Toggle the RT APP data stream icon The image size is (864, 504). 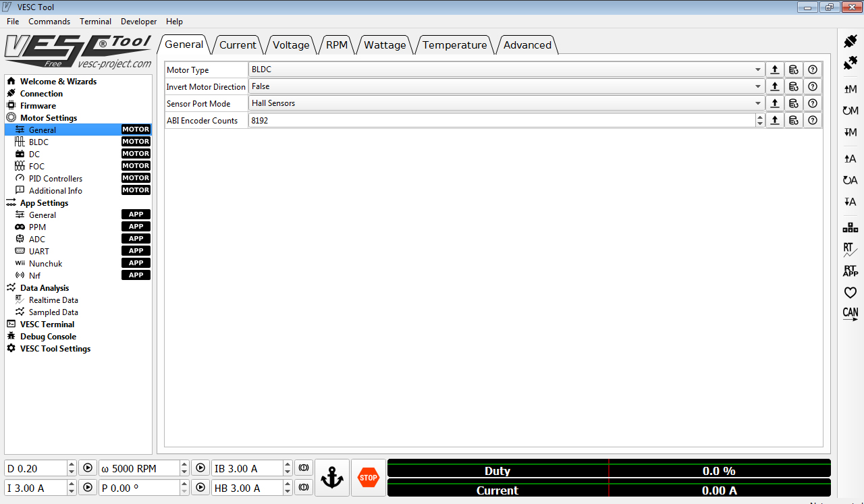coord(850,271)
